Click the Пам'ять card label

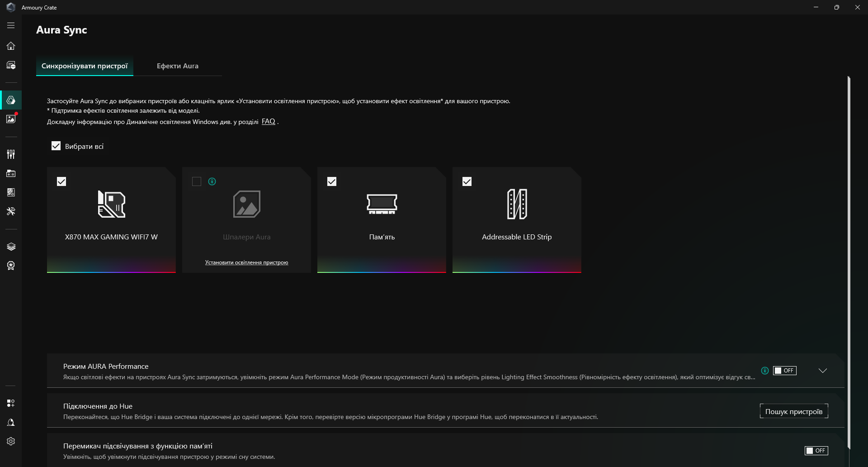pyautogui.click(x=382, y=237)
